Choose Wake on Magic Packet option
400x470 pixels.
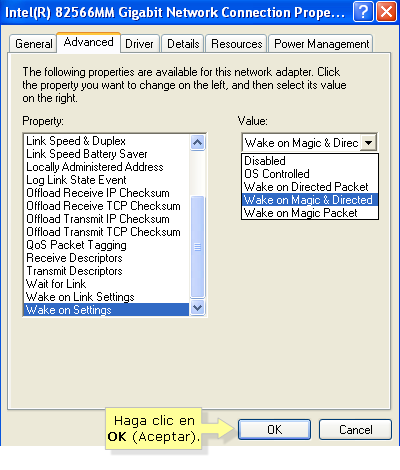click(310, 213)
